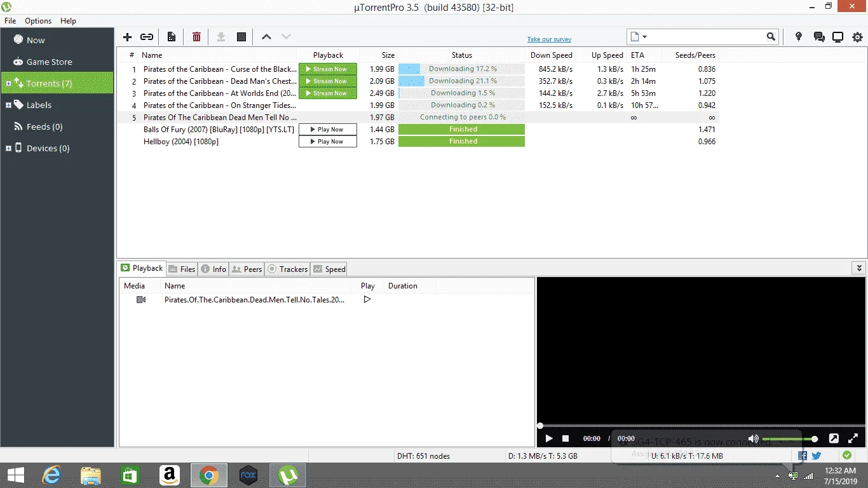Screen dimensions: 868x488
Task: Switch the video player to fullscreen
Action: (853, 438)
